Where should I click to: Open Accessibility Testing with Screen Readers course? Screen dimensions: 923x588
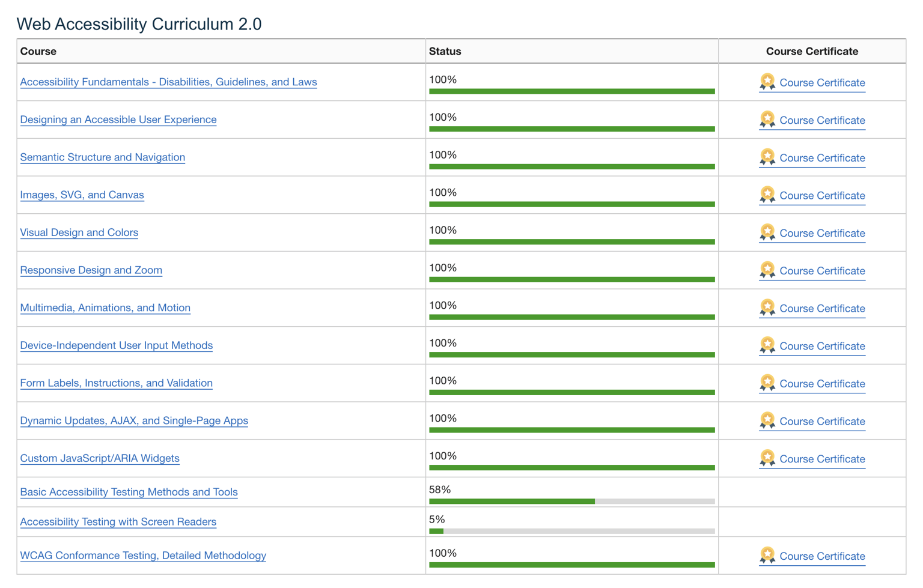(x=118, y=522)
